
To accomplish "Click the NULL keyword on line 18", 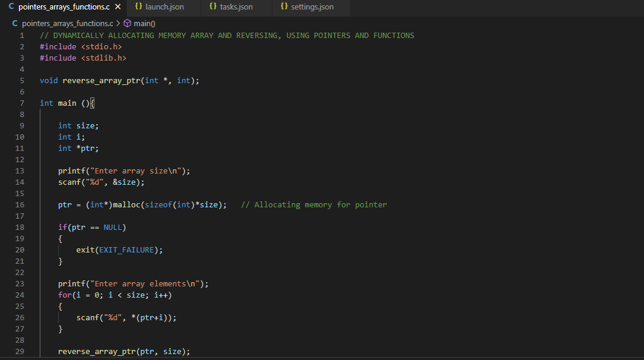I will point(113,227).
